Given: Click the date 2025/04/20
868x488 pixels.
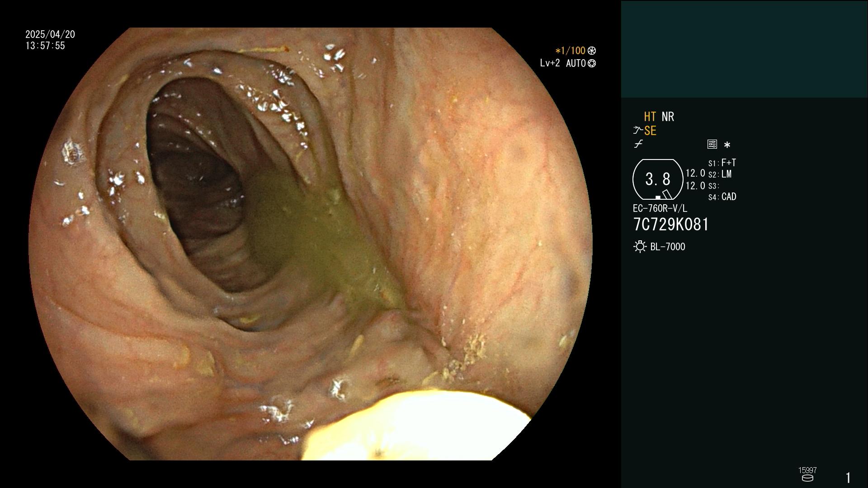Looking at the screenshot, I should coord(50,34).
